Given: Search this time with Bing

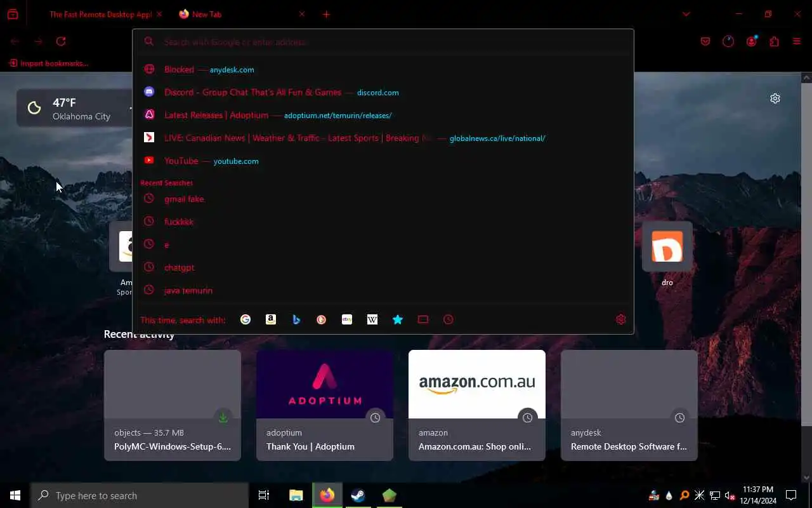Looking at the screenshot, I should click(296, 319).
